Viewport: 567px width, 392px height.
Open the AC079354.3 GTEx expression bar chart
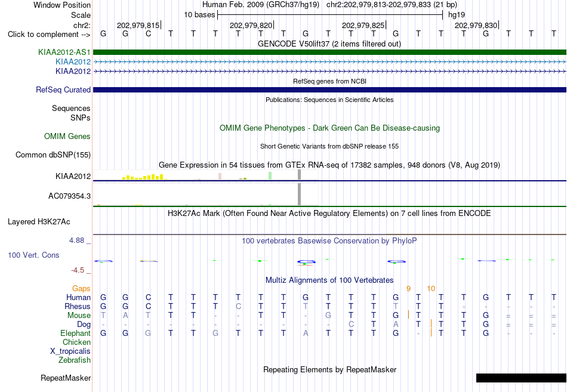pyautogui.click(x=206, y=195)
